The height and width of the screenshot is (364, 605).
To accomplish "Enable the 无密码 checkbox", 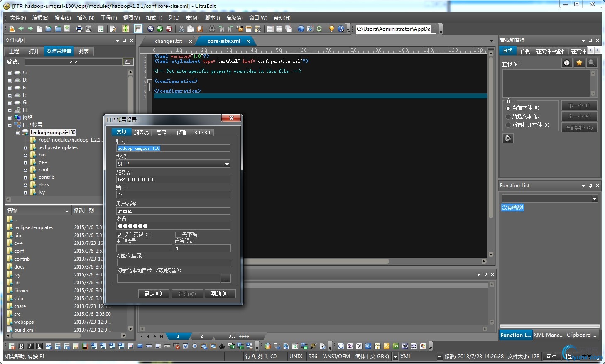I will point(178,235).
